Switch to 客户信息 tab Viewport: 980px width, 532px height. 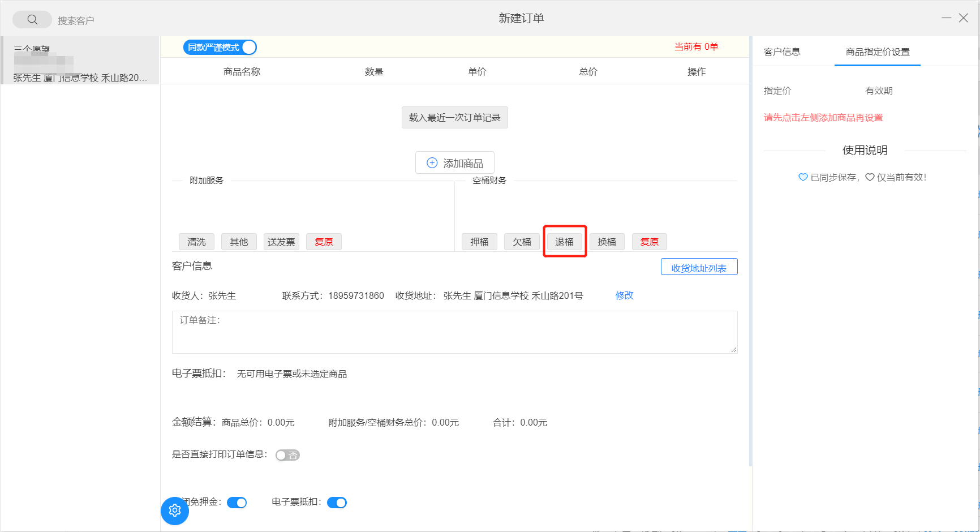(x=782, y=52)
